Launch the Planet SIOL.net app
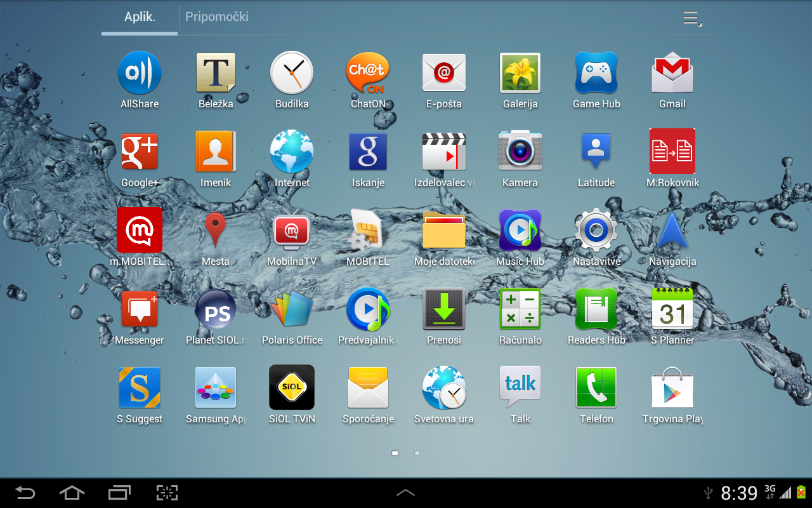This screenshot has width=812, height=508. point(216,309)
